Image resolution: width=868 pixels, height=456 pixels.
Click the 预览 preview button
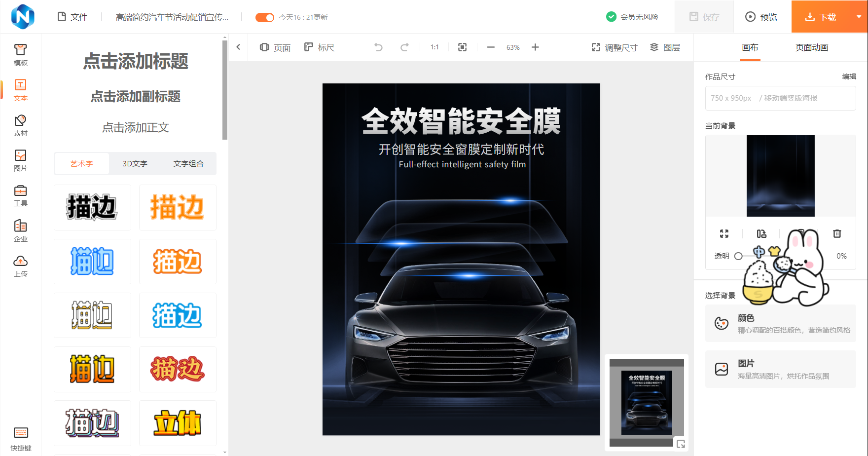pos(760,17)
